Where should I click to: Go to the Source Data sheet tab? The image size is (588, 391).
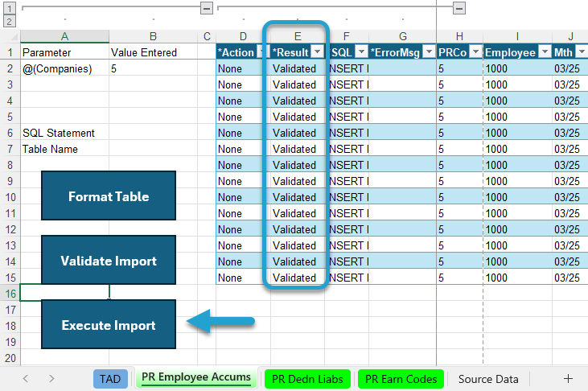[x=488, y=379]
